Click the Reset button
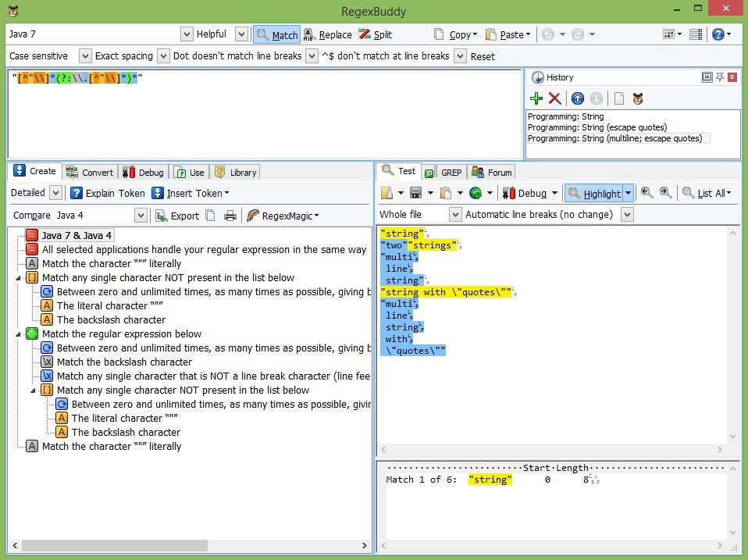The height and width of the screenshot is (560, 748). (x=483, y=55)
